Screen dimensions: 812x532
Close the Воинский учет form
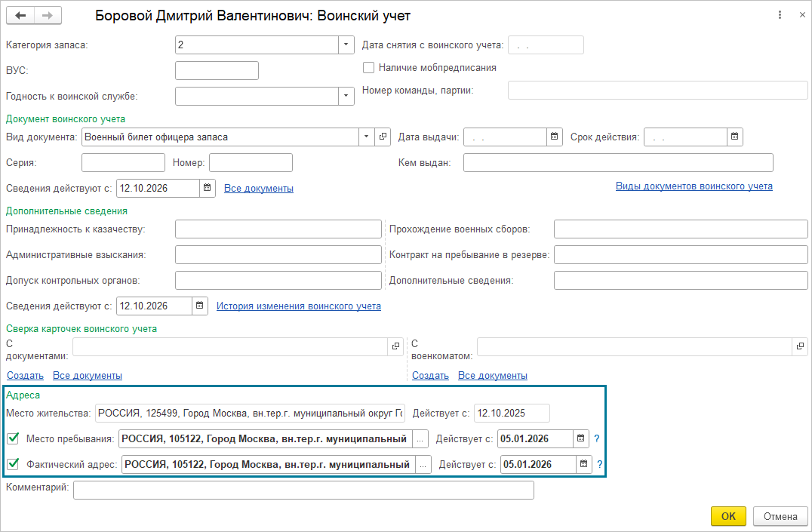(x=801, y=15)
